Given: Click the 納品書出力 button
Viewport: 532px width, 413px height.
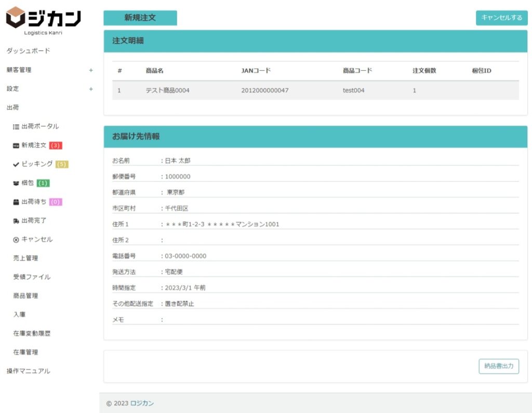Looking at the screenshot, I should [x=498, y=366].
